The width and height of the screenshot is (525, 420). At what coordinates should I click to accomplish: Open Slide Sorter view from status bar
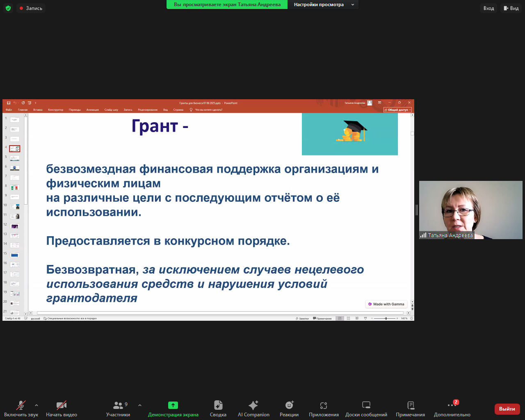[x=348, y=318]
